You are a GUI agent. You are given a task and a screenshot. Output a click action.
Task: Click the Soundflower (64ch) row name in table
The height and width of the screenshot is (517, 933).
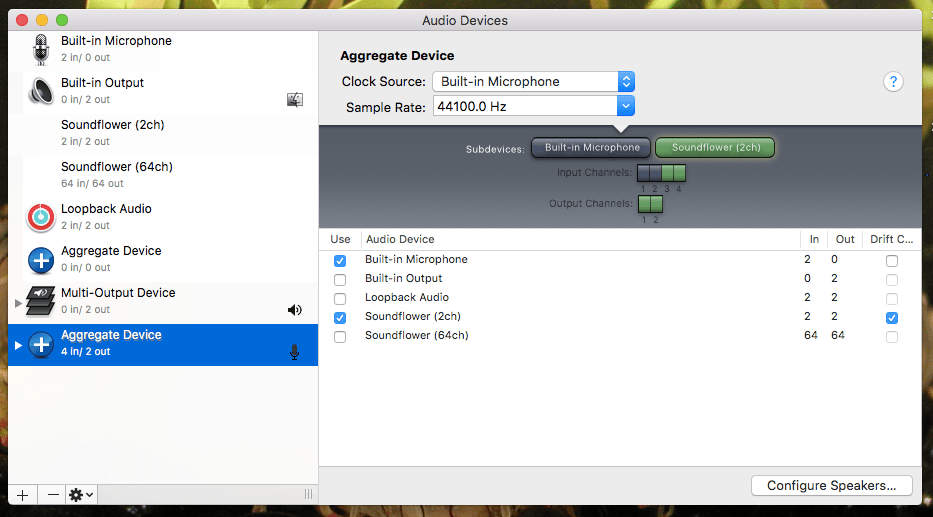coord(417,336)
